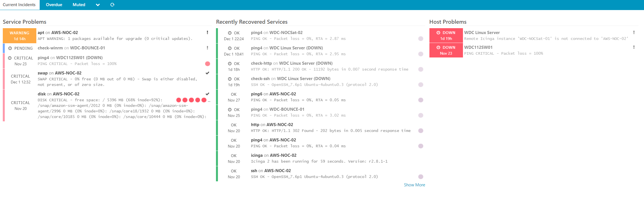Click first red pie indicator on disk row
The image size is (644, 212).
tap(179, 100)
